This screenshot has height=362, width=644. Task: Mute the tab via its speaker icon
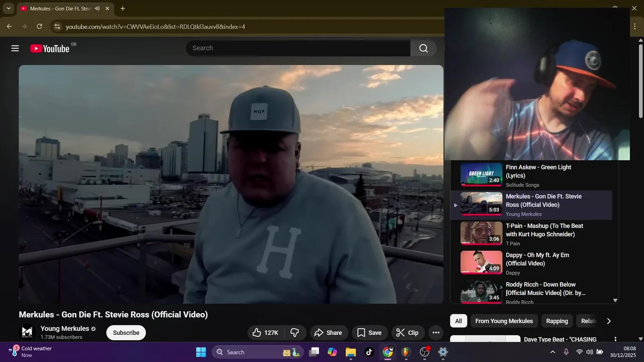[x=97, y=9]
